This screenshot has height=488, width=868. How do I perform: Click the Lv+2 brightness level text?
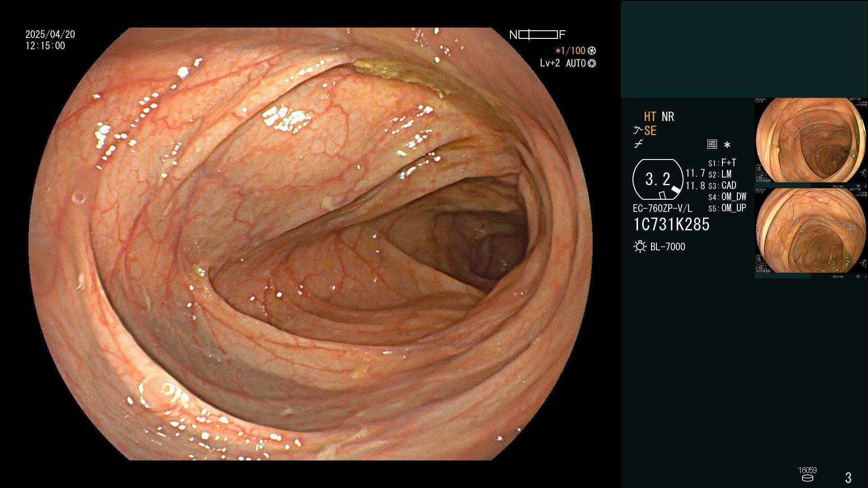click(550, 63)
